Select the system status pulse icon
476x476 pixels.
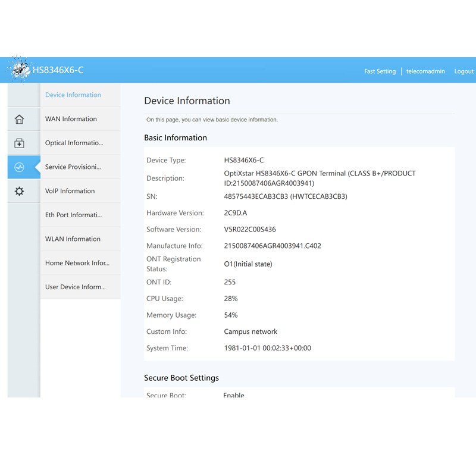point(19,167)
